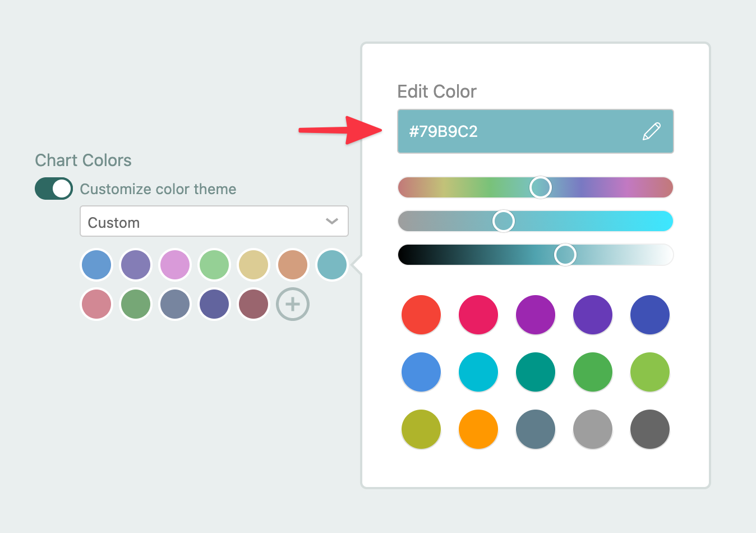Add a new chart color with plus button
This screenshot has height=533, width=756.
pos(293,304)
